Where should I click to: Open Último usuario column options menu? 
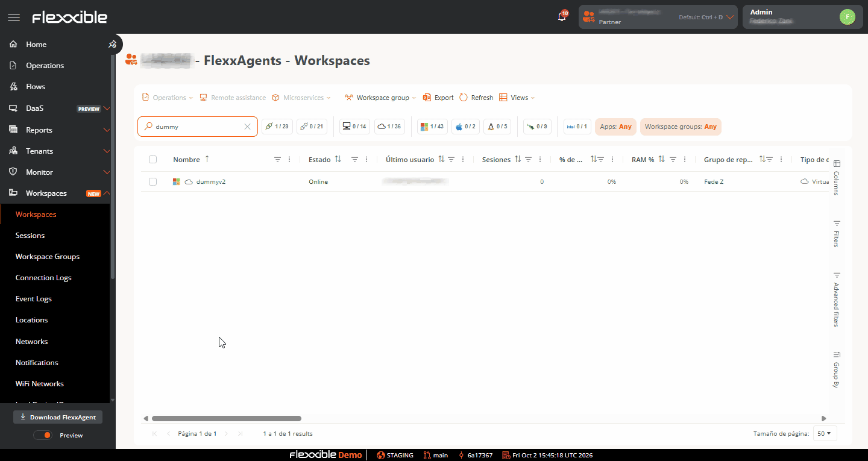463,160
